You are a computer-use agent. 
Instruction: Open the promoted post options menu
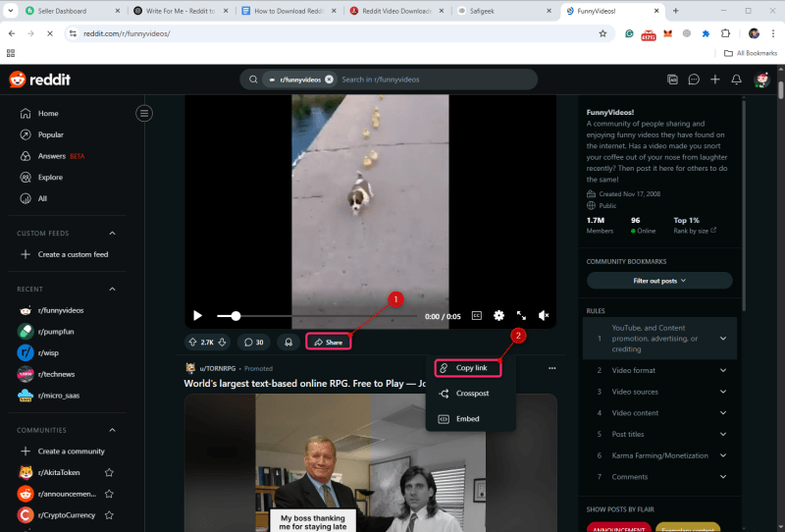(x=551, y=368)
